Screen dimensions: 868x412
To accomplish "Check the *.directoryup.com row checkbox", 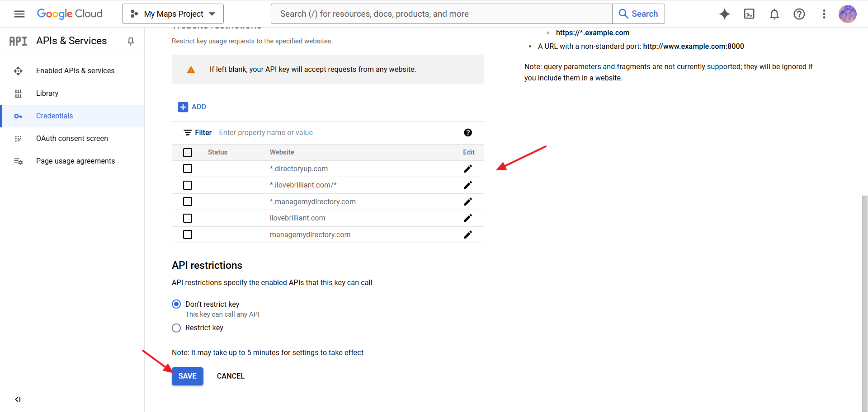I will tap(188, 169).
